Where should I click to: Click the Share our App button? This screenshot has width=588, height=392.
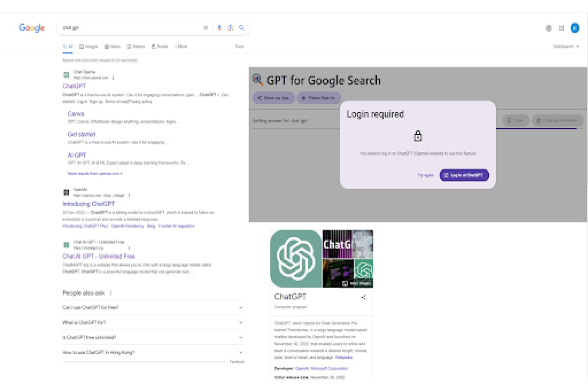[274, 98]
